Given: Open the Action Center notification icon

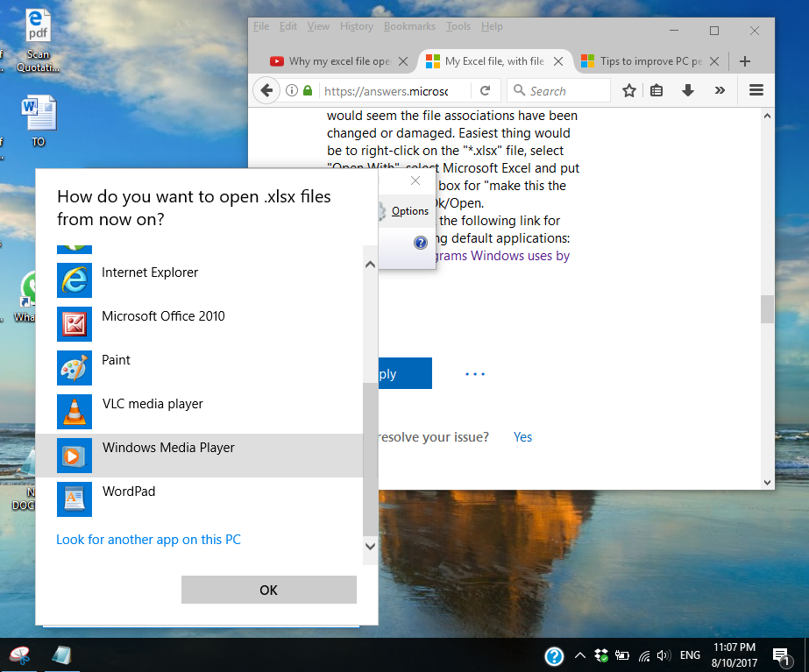Looking at the screenshot, I should point(782,656).
